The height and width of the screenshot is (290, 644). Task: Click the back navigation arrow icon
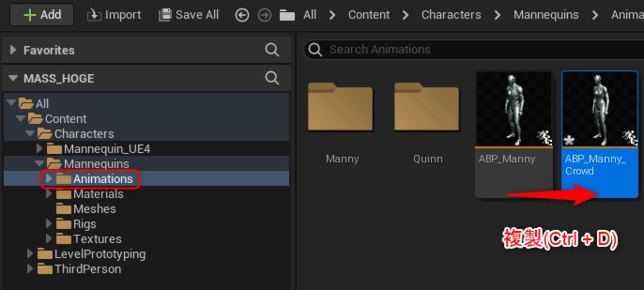point(242,15)
